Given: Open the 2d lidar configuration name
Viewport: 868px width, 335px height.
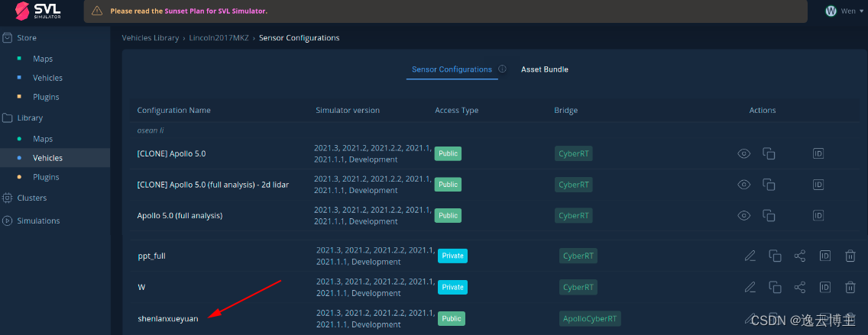Looking at the screenshot, I should pyautogui.click(x=213, y=185).
